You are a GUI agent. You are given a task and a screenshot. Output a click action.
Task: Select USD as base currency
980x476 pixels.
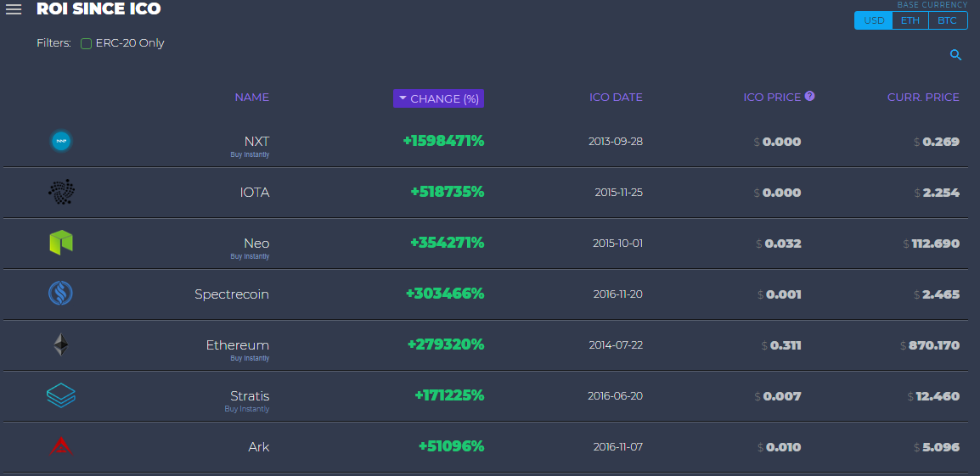pyautogui.click(x=874, y=20)
